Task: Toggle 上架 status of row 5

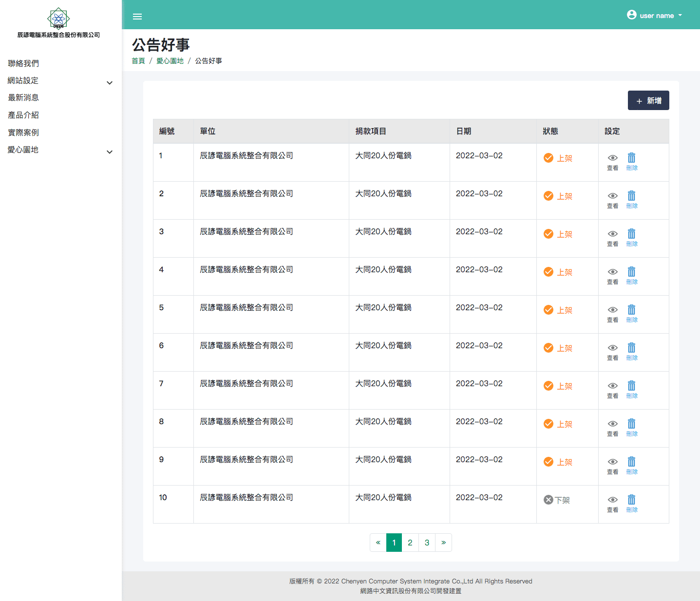Action: 558,310
